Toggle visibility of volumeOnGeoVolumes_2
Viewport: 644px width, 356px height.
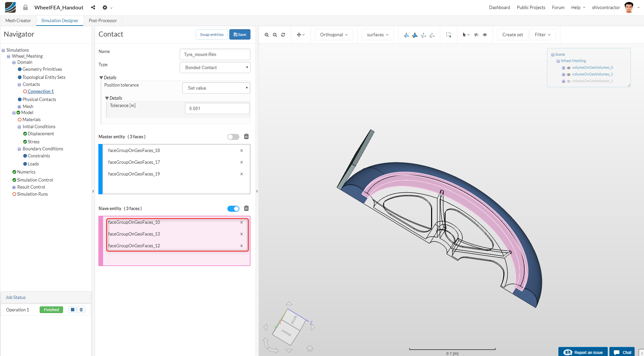pyautogui.click(x=569, y=81)
